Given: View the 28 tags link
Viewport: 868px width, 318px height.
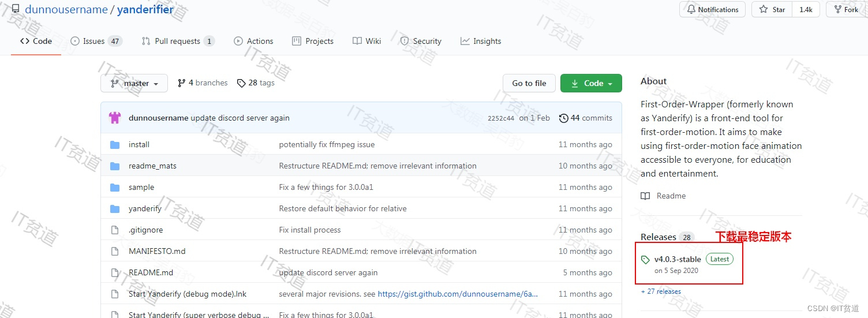Looking at the screenshot, I should pos(256,83).
